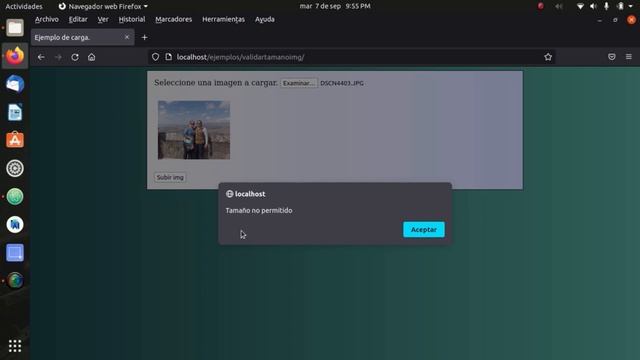Open the green round app in the dock

(15, 196)
